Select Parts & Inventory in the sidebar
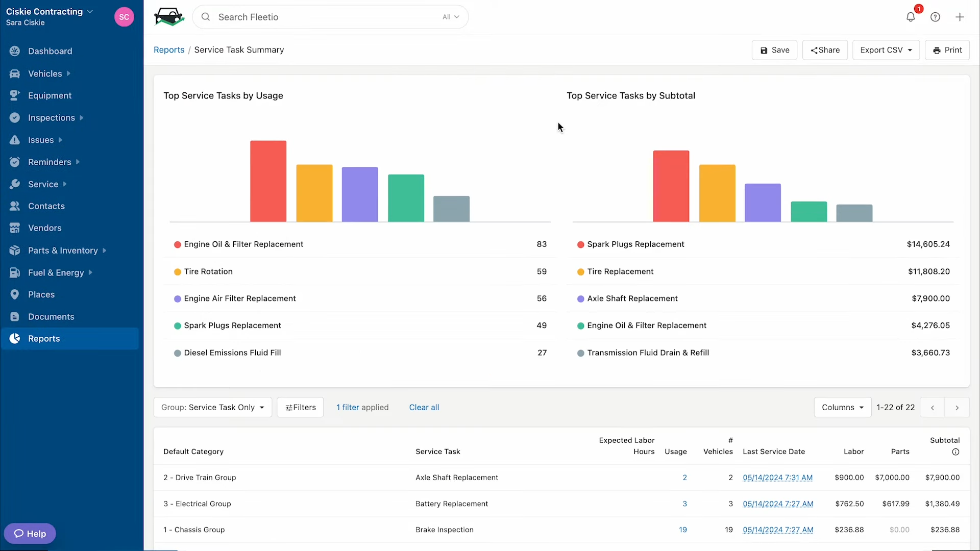The height and width of the screenshot is (551, 980). 63,251
